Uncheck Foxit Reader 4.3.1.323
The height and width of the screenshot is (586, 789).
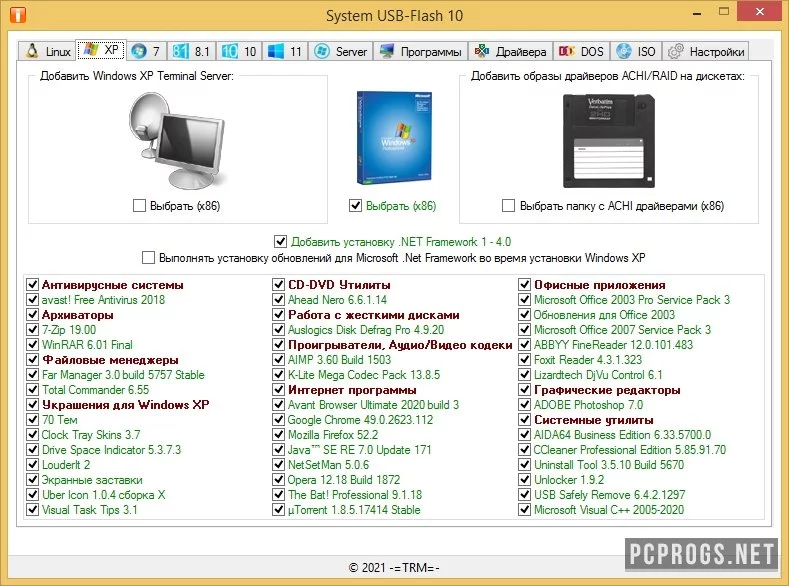pyautogui.click(x=525, y=360)
